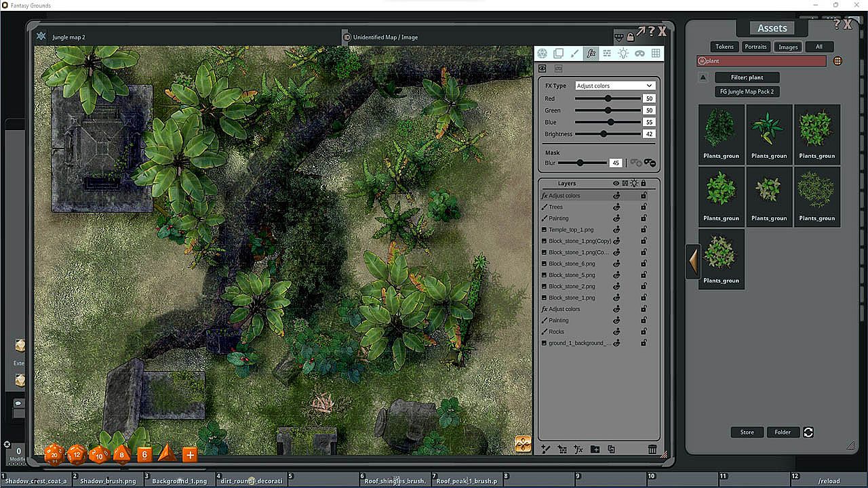This screenshot has width=868, height=488.
Task: Expand the left sidebar arrow on Assets panel
Action: [x=692, y=261]
